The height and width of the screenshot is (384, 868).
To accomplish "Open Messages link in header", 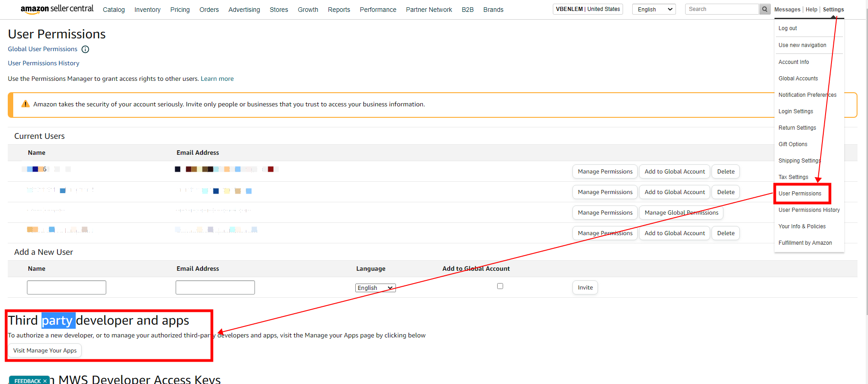I will [x=787, y=10].
